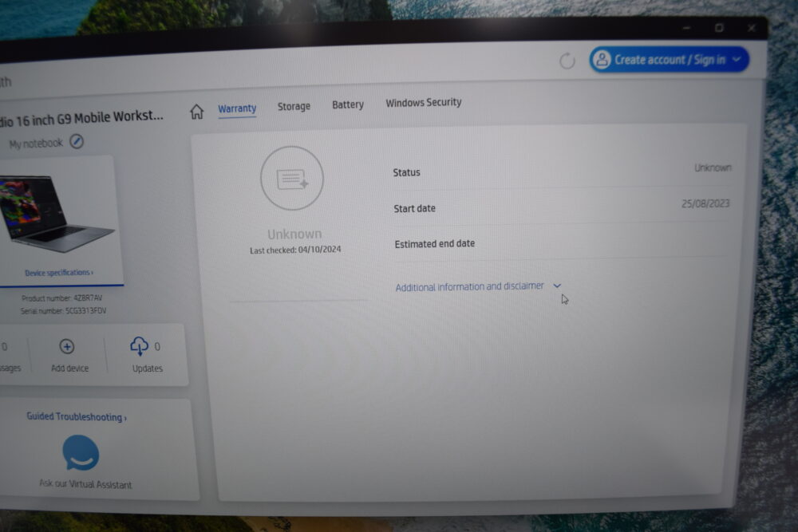Open Guided Troubleshooting link
Viewport: 798px width, 532px height.
77,417
